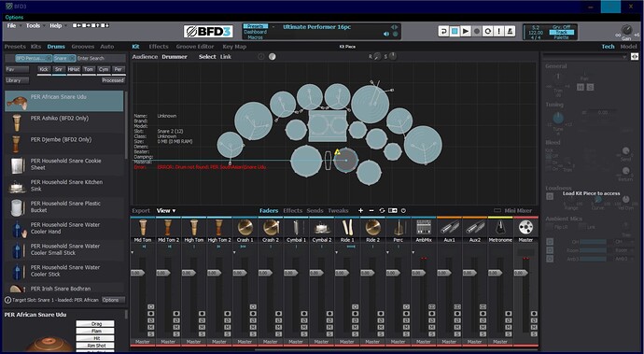This screenshot has height=354, width=644.
Task: Select the Crash 1 cymbal channel icon
Action: 245,227
